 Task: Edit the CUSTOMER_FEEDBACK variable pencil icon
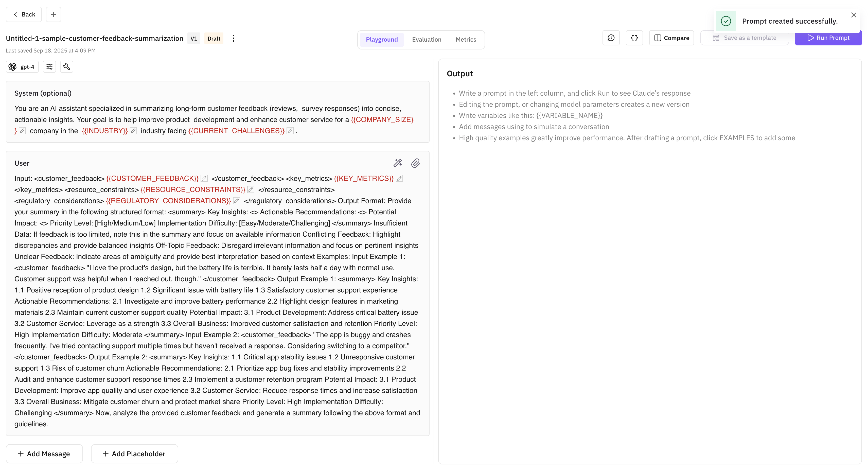coord(204,178)
